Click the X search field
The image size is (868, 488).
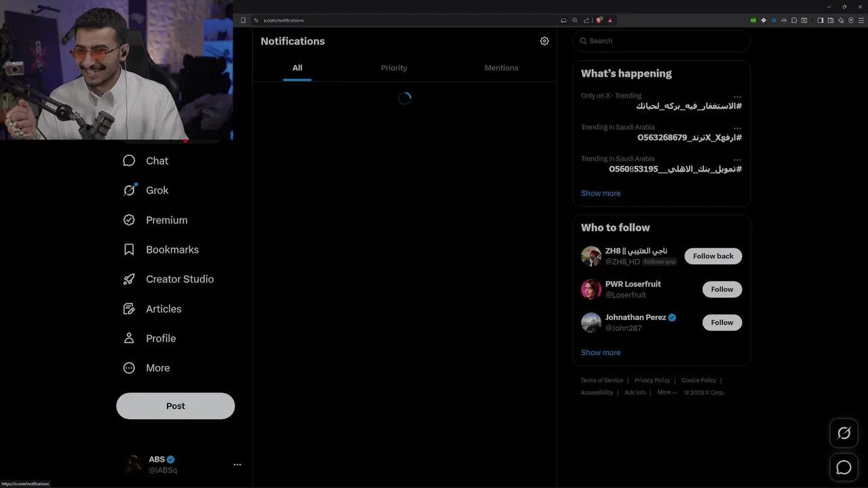click(x=662, y=41)
